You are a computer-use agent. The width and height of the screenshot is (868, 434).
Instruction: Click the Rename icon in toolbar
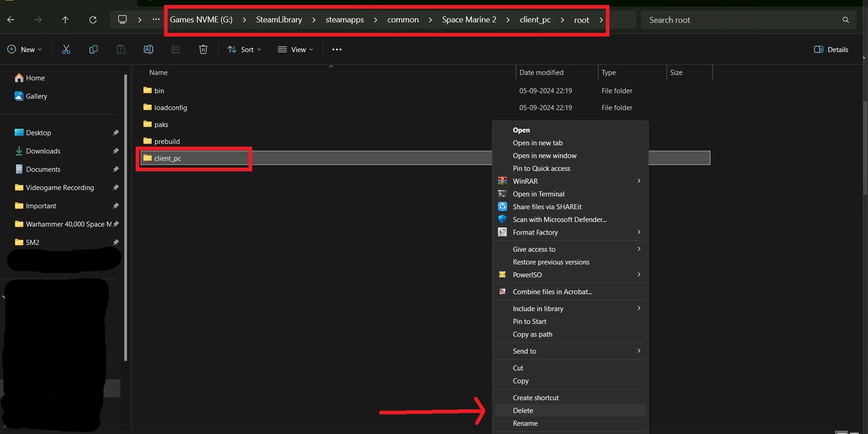coord(148,49)
